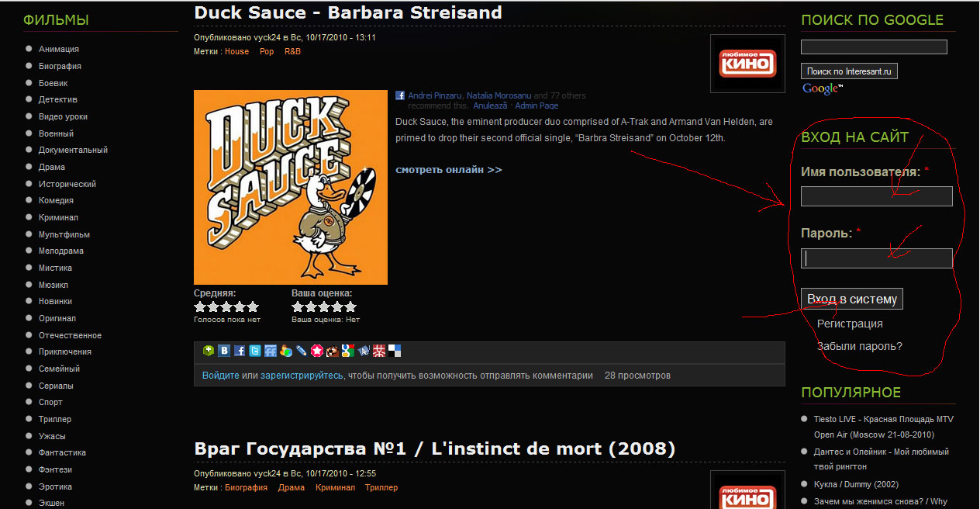Click the Вход в систему button
This screenshot has width=980, height=509.
pos(852,300)
